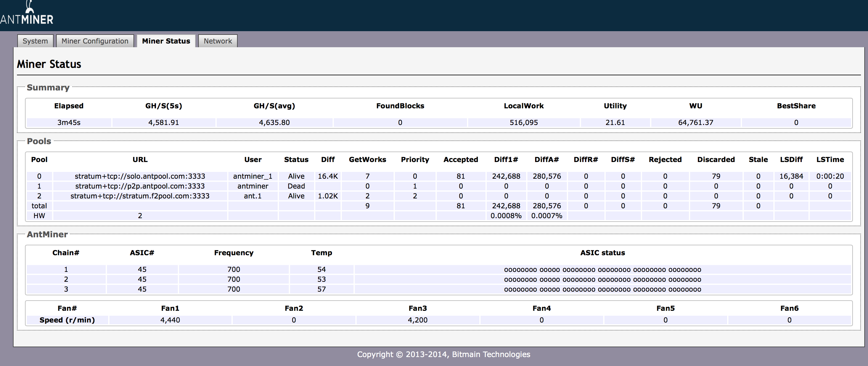Click the Temp value 57 for chain 3
Screen dimensions: 868x366
point(321,289)
